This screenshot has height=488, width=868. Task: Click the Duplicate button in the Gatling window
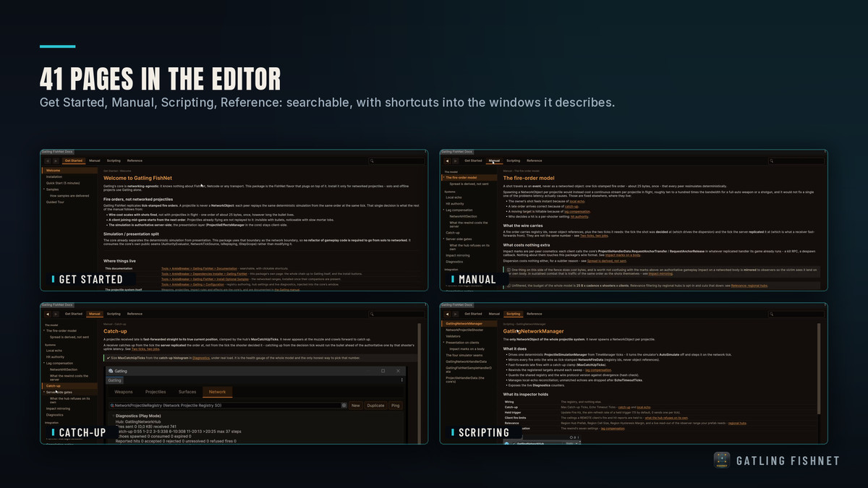coord(375,406)
